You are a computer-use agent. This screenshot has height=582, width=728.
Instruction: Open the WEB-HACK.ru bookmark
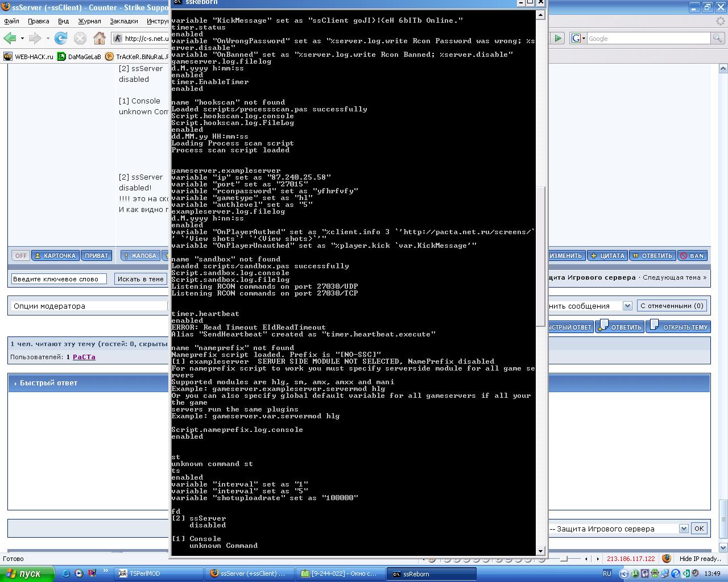pos(28,56)
